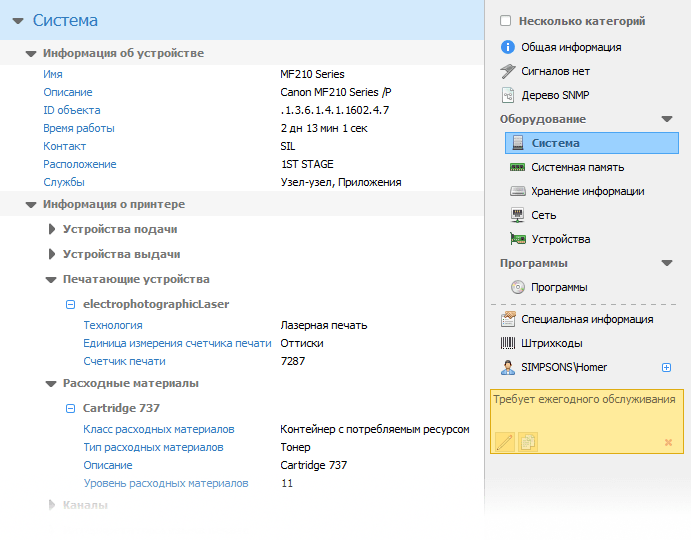691x540 pixels.
Task: Open Общая информация category
Action: pyautogui.click(x=571, y=47)
